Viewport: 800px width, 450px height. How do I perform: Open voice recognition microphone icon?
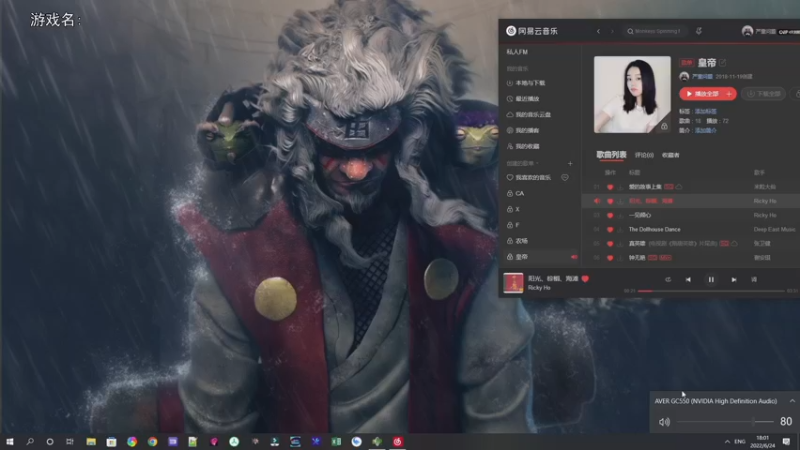coord(698,31)
